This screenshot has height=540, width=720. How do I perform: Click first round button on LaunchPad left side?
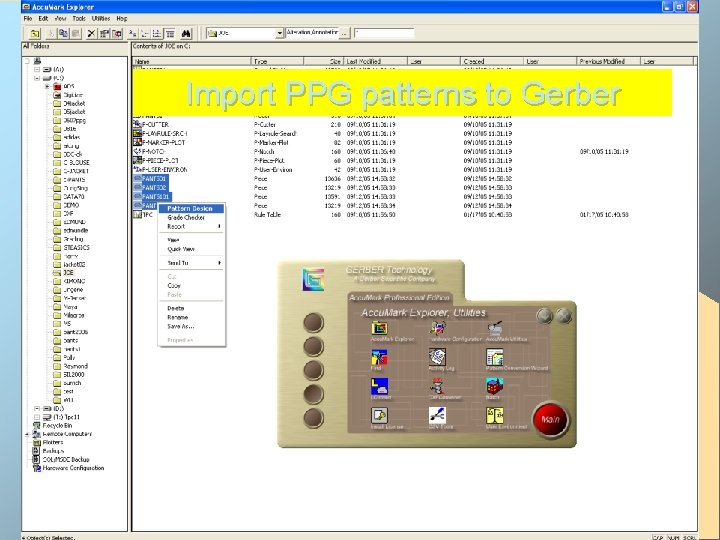[x=314, y=322]
